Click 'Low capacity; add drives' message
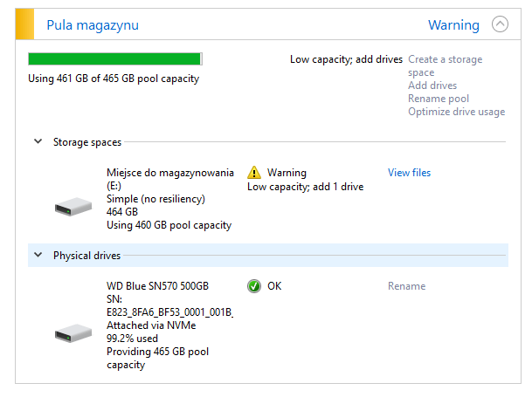This screenshot has height=397, width=532. pyautogui.click(x=346, y=59)
